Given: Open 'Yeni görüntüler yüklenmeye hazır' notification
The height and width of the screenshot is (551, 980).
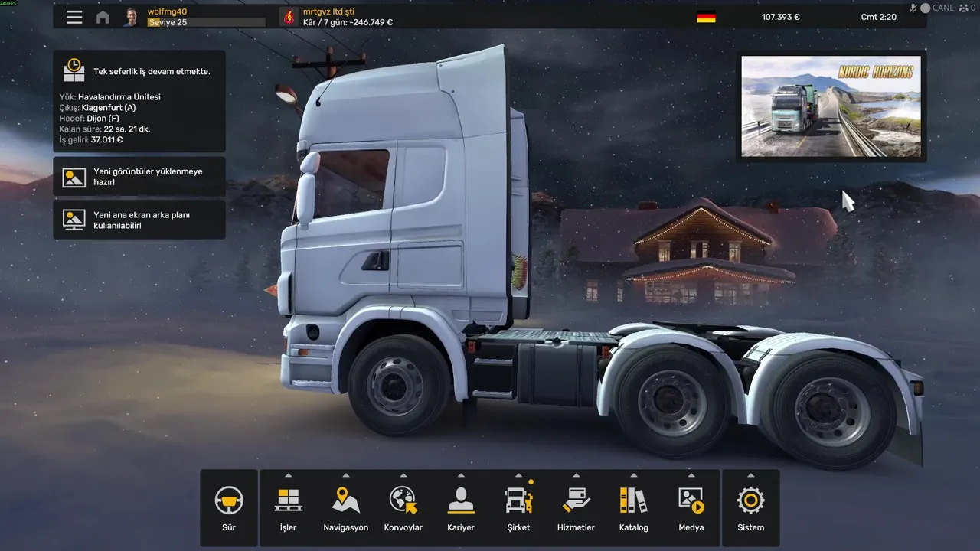Looking at the screenshot, I should [139, 177].
